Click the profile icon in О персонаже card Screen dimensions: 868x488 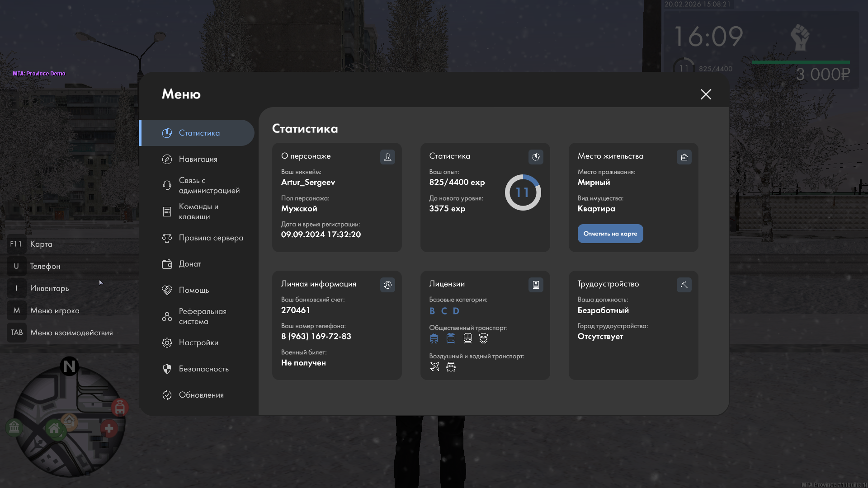point(387,157)
